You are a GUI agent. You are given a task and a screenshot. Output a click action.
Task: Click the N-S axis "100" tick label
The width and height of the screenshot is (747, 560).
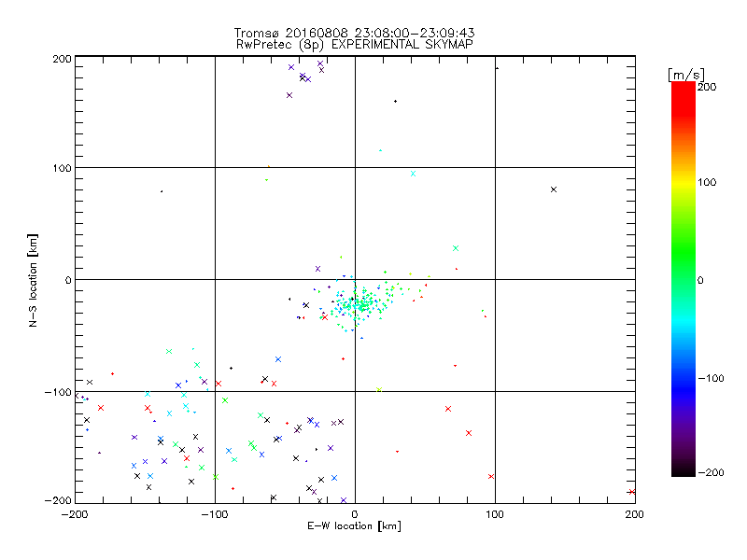(63, 168)
